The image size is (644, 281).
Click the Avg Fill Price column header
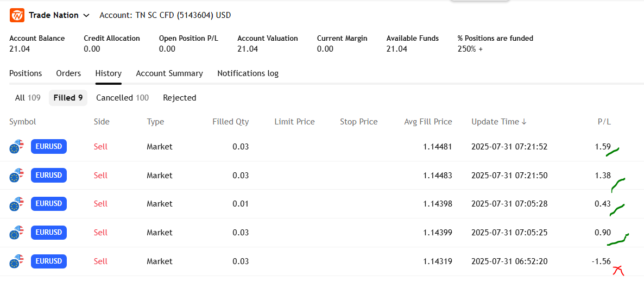[x=428, y=122]
